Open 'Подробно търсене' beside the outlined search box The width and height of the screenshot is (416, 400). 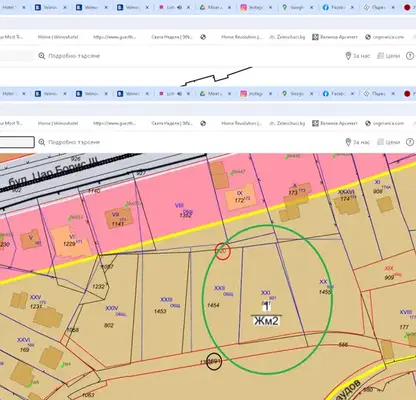74,142
